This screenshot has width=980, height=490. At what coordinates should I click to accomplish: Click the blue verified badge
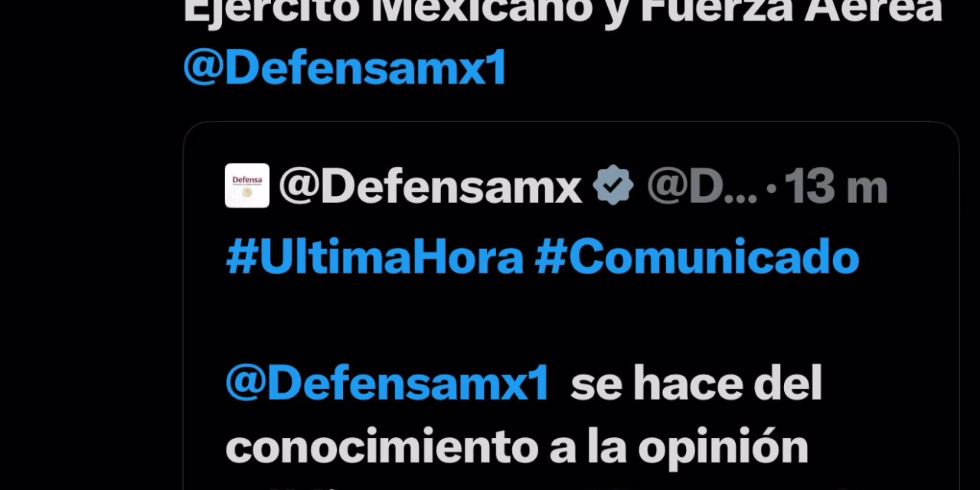613,186
